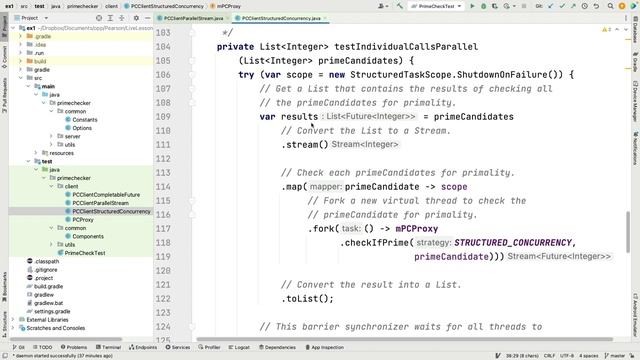Rollback changes with undo arrow icon
This screenshot has height=360, width=640.
pos(596,6)
